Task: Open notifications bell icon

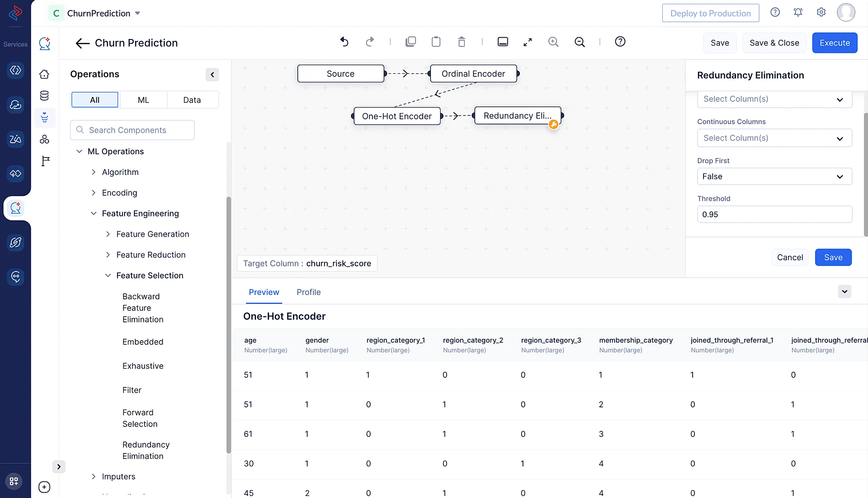Action: (x=798, y=13)
